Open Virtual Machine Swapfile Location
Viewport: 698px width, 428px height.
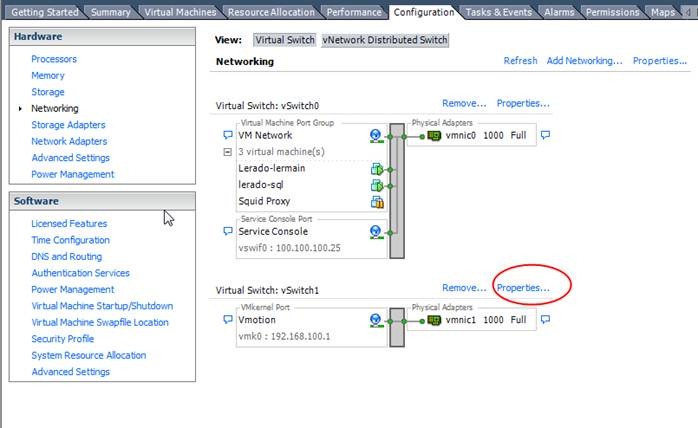pyautogui.click(x=100, y=322)
